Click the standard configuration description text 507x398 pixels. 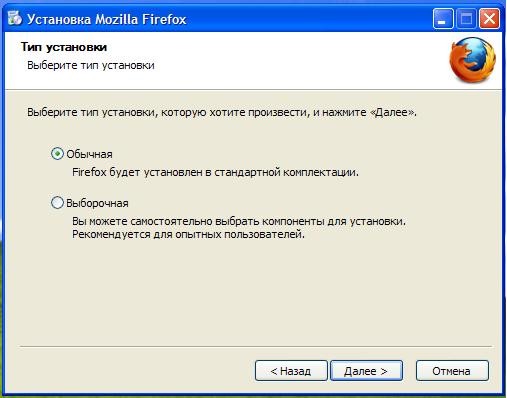[x=215, y=172]
